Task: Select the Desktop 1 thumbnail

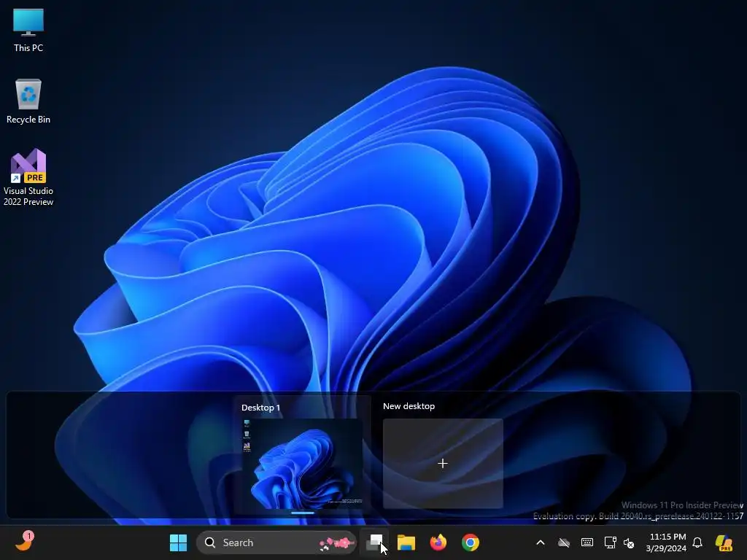Action: [x=303, y=463]
